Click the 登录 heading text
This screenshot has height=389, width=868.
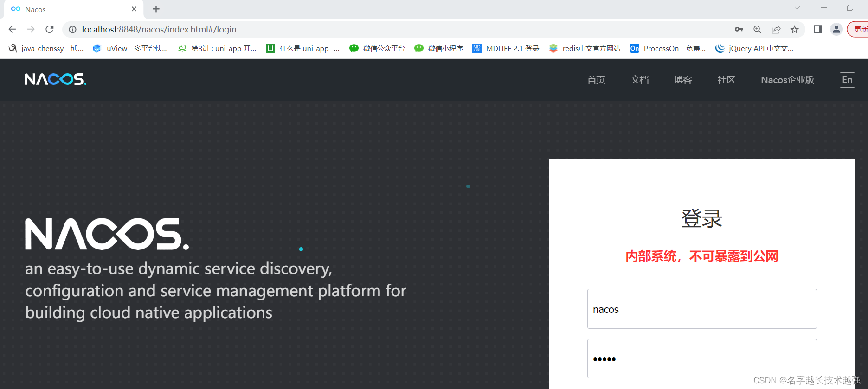[702, 218]
